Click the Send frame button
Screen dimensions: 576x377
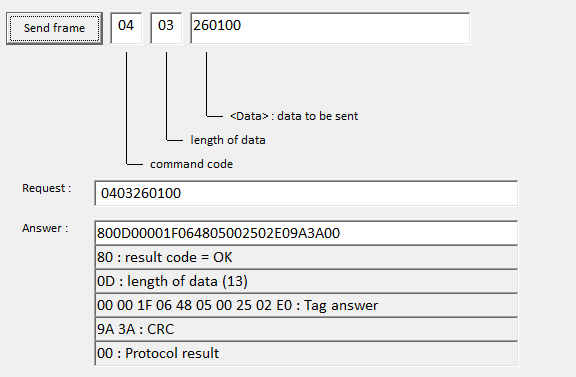click(x=54, y=28)
